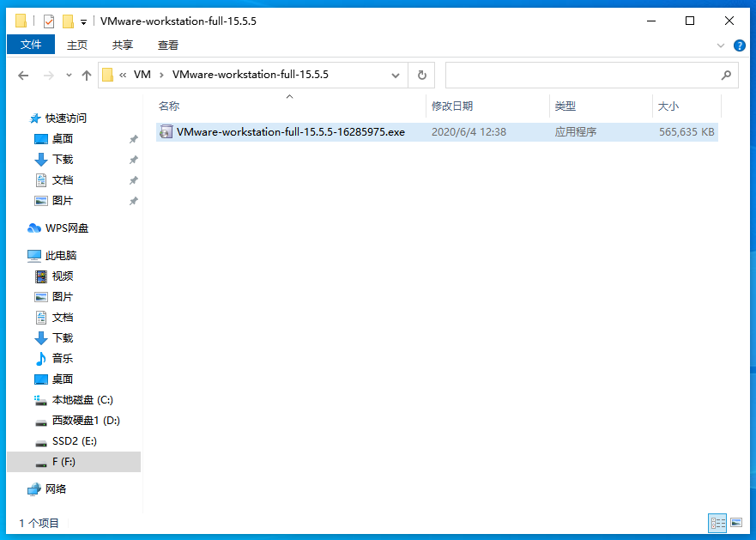Sort by 名称 column header
The height and width of the screenshot is (540, 756).
[291, 106]
